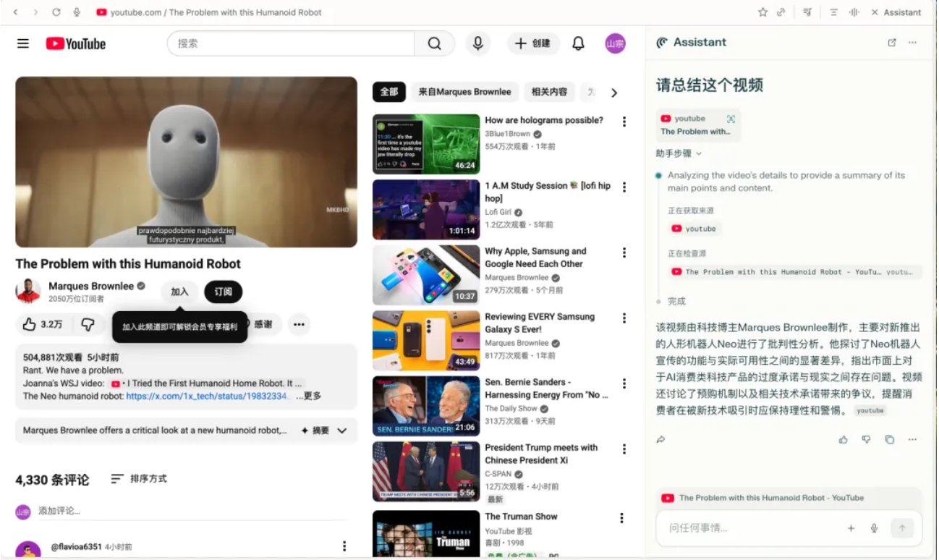Give thumbs up to the Assistant summary

pos(843,439)
